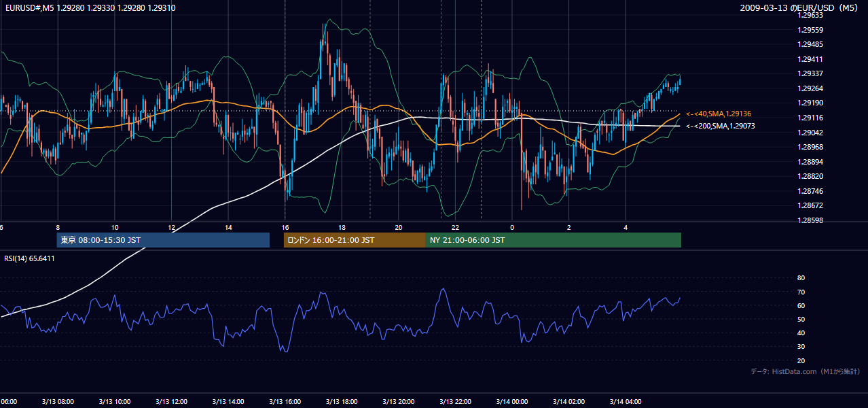Screen dimensions: 868x408
Task: Click the 3/13 14:00 time axis label
Action: pos(228,401)
